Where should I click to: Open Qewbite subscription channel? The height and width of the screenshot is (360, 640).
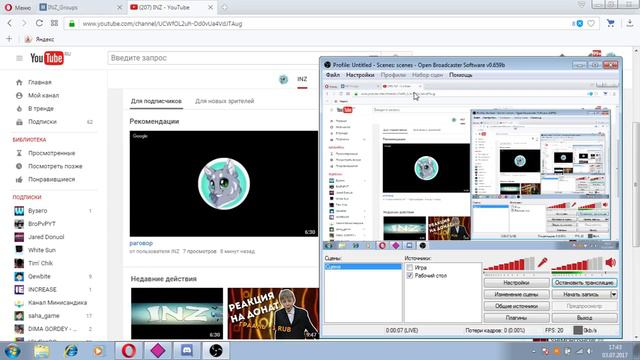point(39,276)
